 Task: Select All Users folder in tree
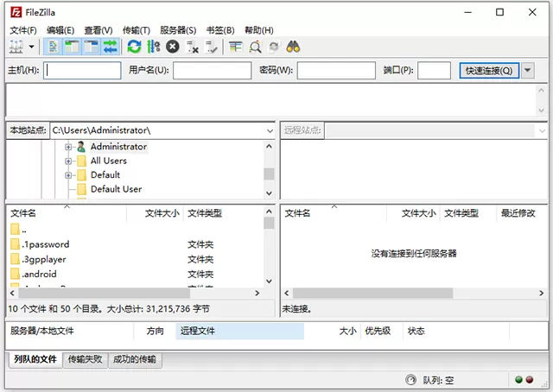pyautogui.click(x=109, y=161)
